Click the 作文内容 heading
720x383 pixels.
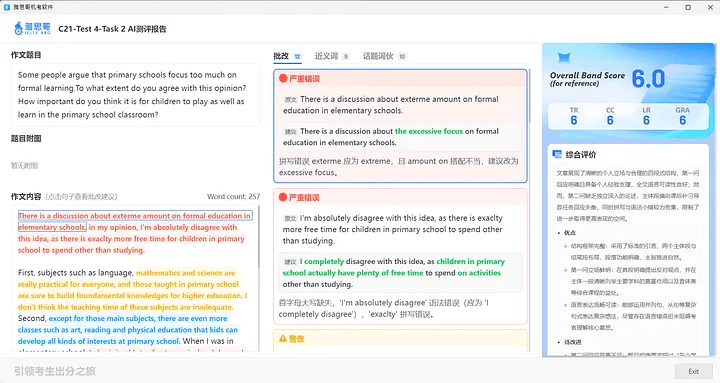26,197
